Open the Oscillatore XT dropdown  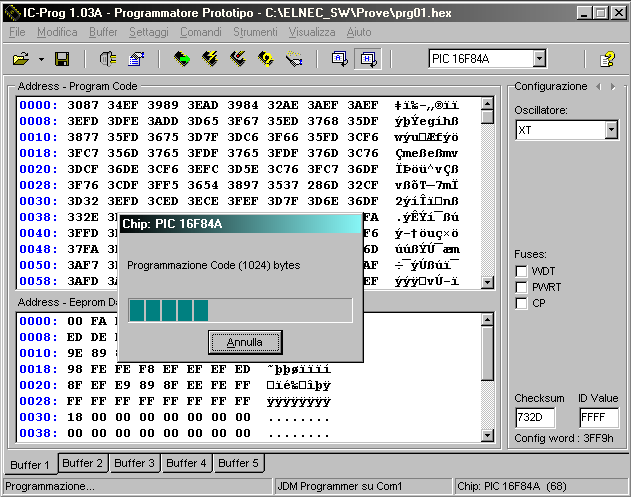coord(611,130)
